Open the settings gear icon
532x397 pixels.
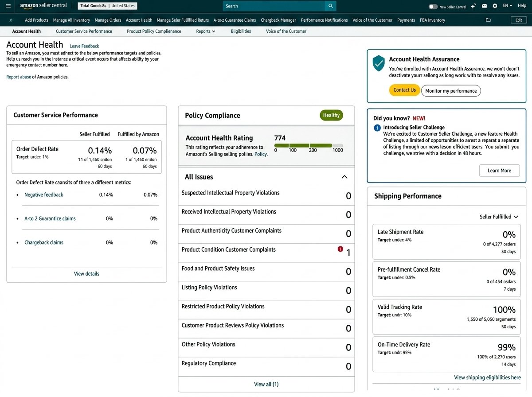[495, 6]
